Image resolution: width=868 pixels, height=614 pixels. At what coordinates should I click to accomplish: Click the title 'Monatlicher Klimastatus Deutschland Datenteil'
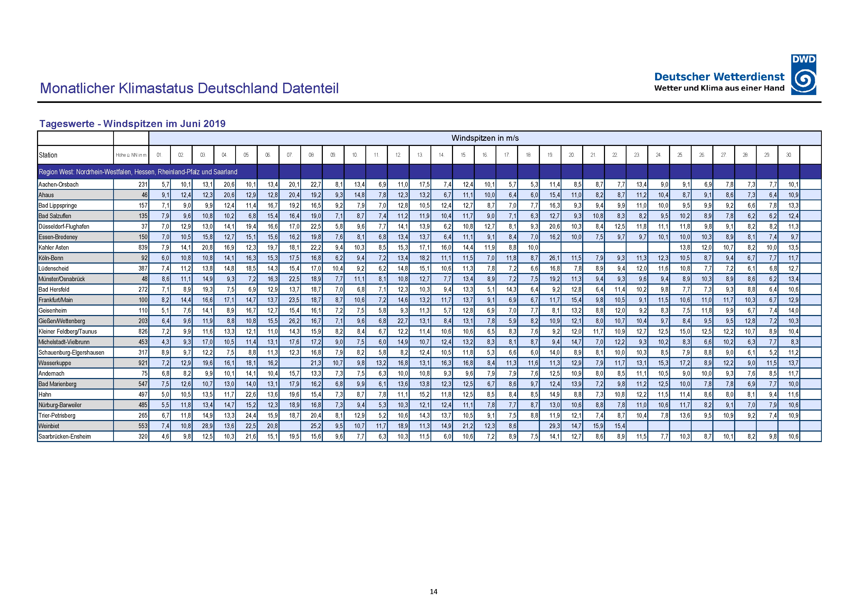click(x=189, y=88)
